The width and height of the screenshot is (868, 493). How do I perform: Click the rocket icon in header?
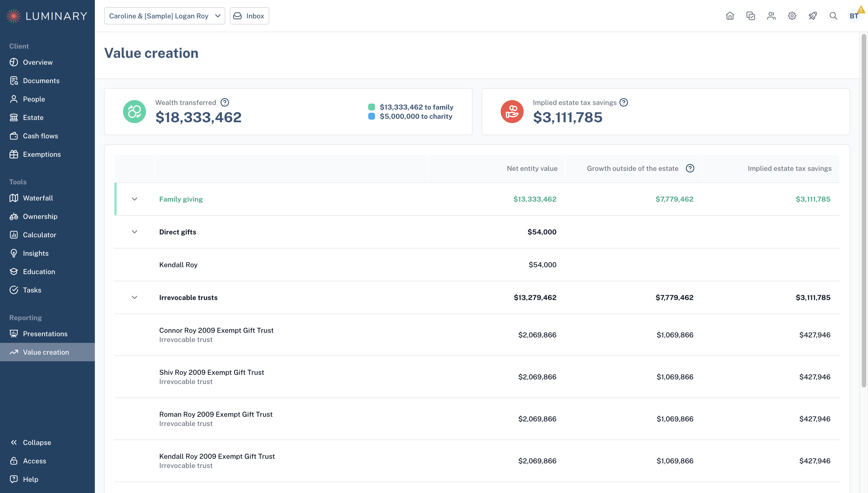[x=813, y=16]
